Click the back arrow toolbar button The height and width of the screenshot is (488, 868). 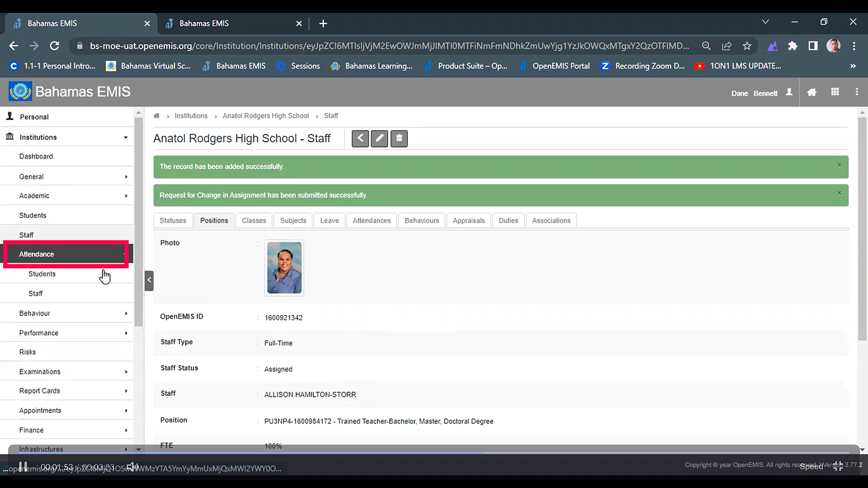coord(360,138)
